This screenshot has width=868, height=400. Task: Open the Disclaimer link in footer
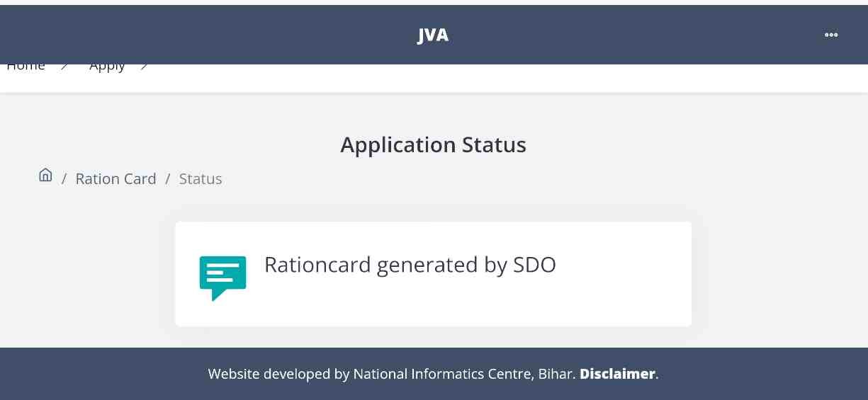tap(617, 374)
